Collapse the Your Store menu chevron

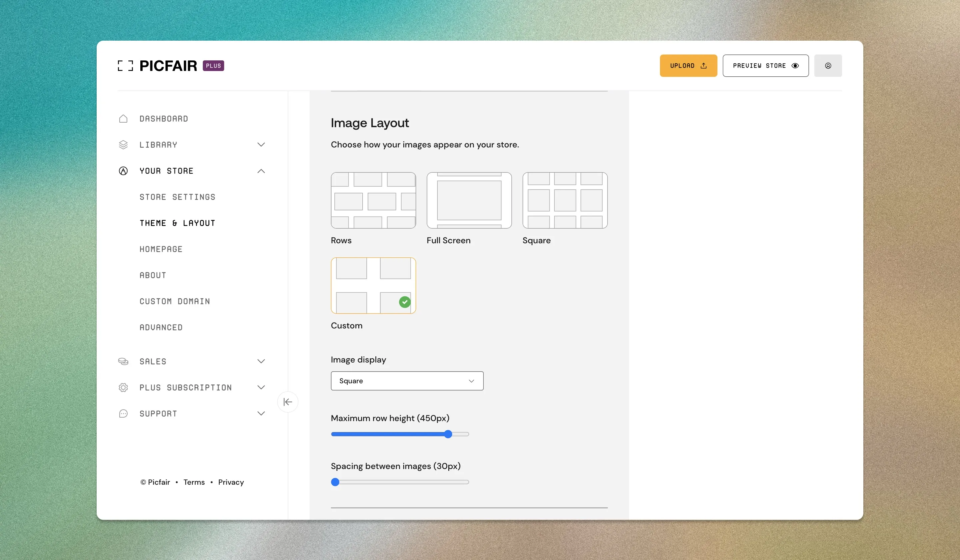point(261,171)
